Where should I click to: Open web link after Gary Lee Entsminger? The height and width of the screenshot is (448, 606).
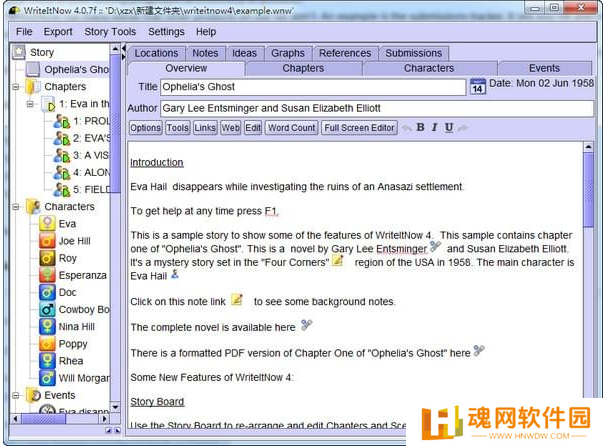[x=435, y=246]
